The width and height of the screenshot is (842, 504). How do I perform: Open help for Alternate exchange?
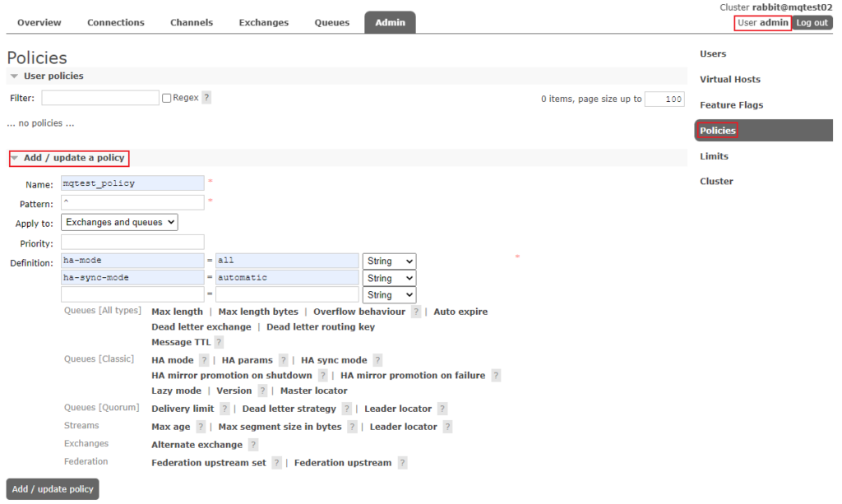253,445
